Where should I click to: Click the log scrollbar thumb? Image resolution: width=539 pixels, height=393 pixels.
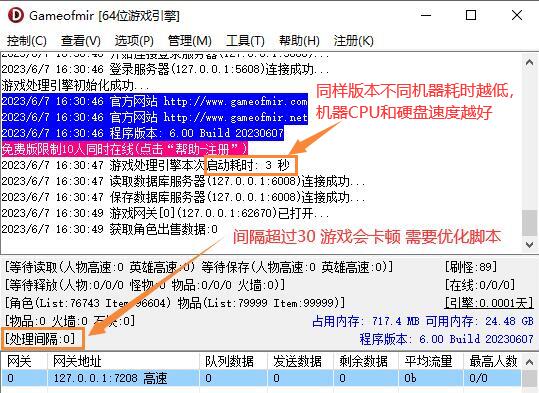530,222
